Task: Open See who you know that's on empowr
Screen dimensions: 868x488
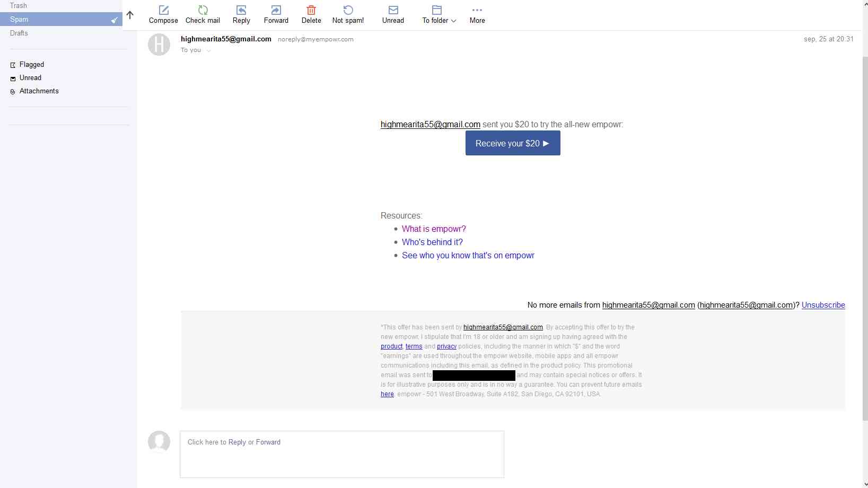Action: 468,255
